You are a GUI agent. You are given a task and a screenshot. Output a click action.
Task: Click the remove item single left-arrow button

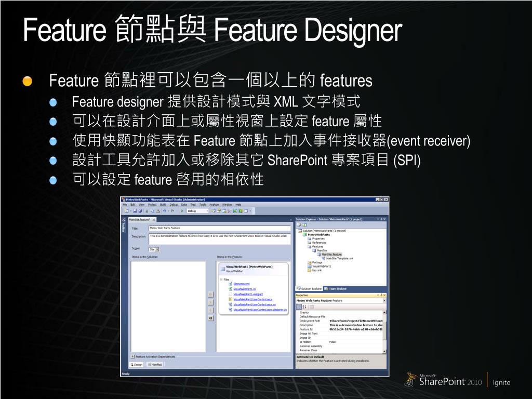pos(211,310)
